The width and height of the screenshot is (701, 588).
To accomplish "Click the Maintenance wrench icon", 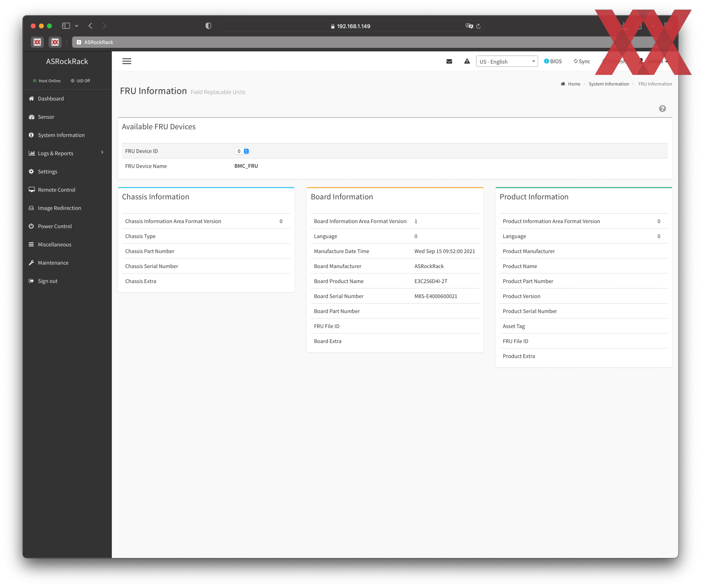I will [x=31, y=263].
